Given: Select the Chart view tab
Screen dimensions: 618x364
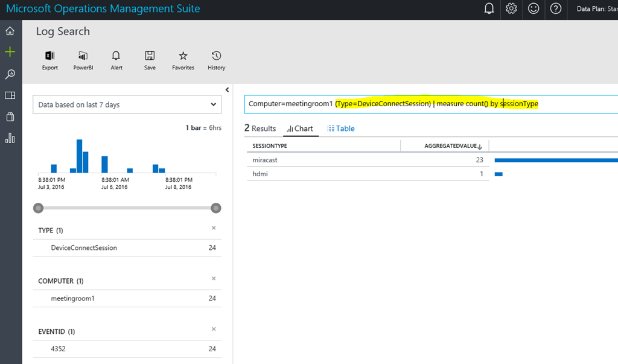Looking at the screenshot, I should (300, 129).
